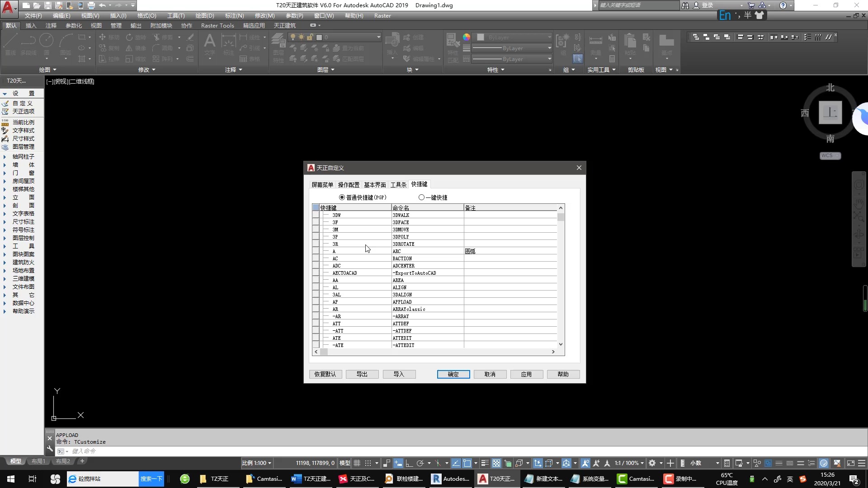Click the ViewCube top face
868x488 pixels.
click(830, 112)
